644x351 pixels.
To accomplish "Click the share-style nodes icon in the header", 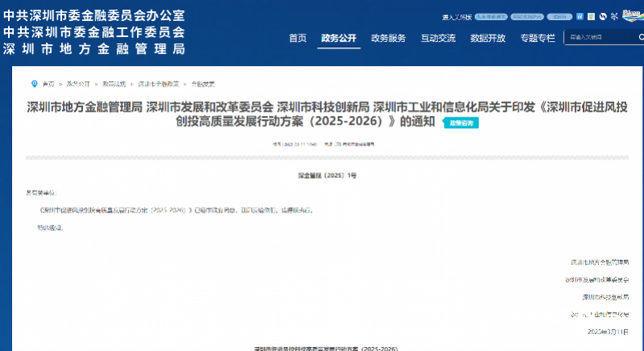I will click(x=614, y=16).
